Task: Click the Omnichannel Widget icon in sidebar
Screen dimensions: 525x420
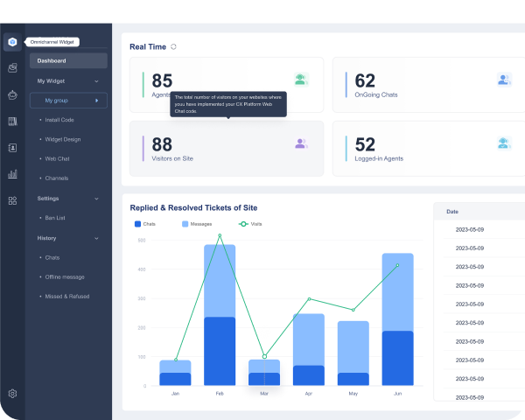Action: (x=12, y=41)
